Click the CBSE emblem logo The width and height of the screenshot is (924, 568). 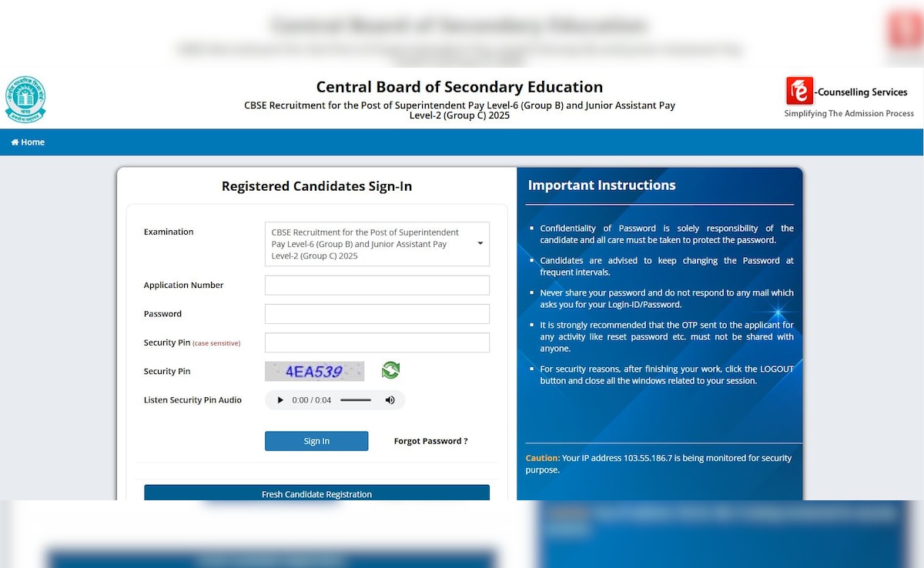click(x=25, y=99)
